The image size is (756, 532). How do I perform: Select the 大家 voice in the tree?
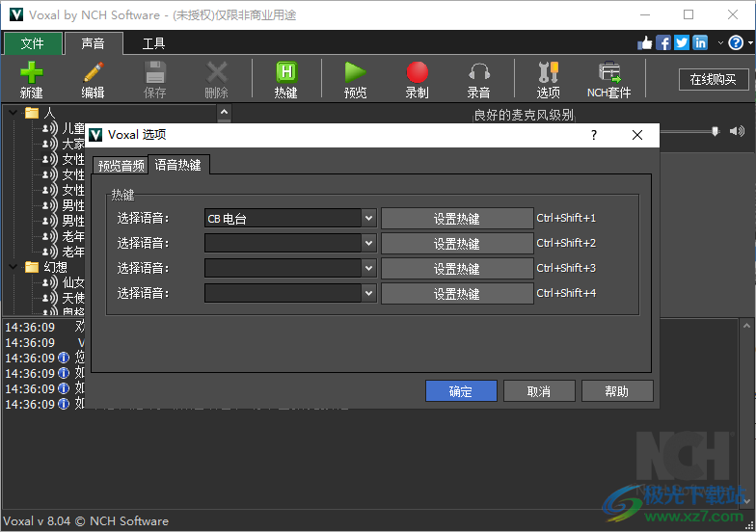click(x=73, y=144)
